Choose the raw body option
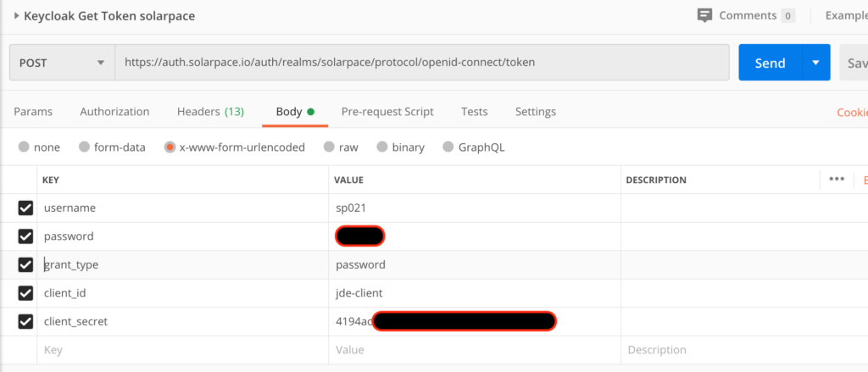The height and width of the screenshot is (372, 868). [330, 147]
